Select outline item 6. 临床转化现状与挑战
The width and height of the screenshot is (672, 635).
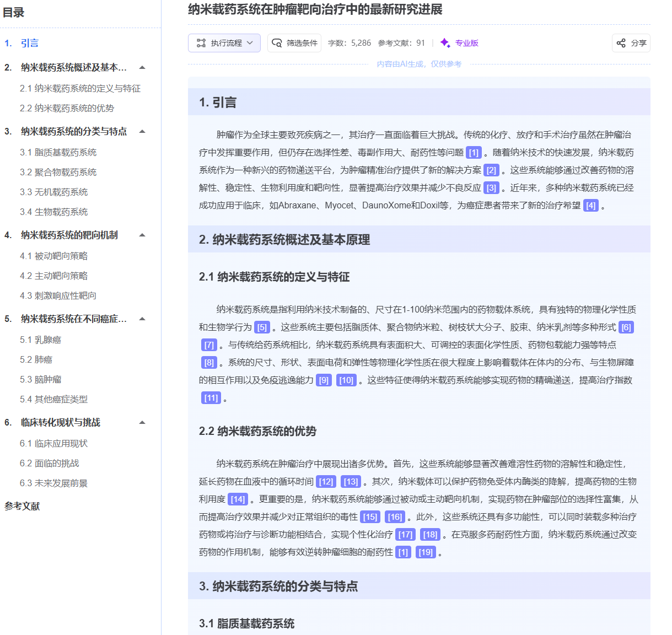pyautogui.click(x=53, y=422)
